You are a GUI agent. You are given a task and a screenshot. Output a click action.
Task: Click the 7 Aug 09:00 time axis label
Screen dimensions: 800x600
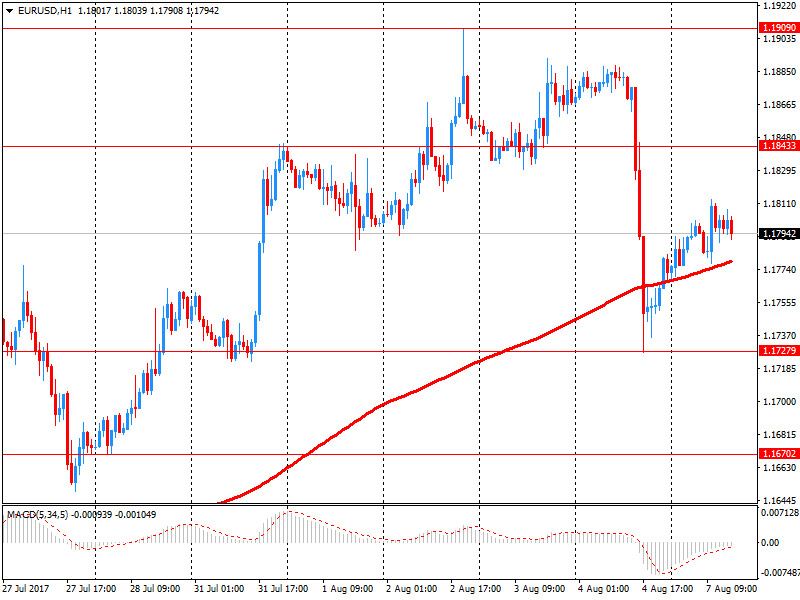click(732, 589)
